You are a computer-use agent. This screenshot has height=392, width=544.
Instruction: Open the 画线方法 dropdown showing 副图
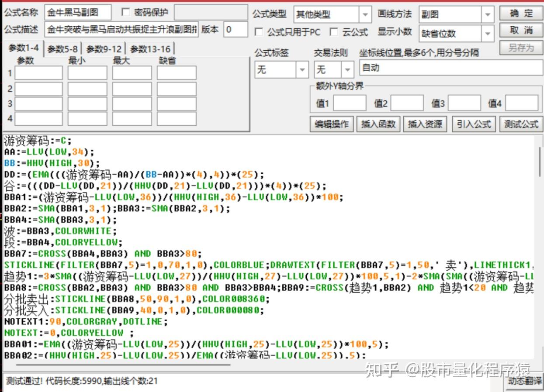tap(456, 14)
